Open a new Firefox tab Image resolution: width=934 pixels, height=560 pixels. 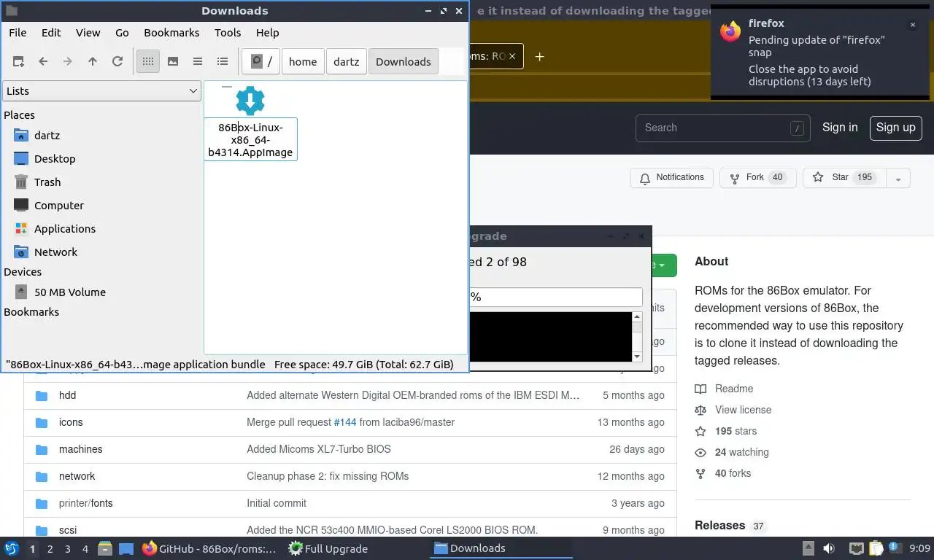click(539, 56)
